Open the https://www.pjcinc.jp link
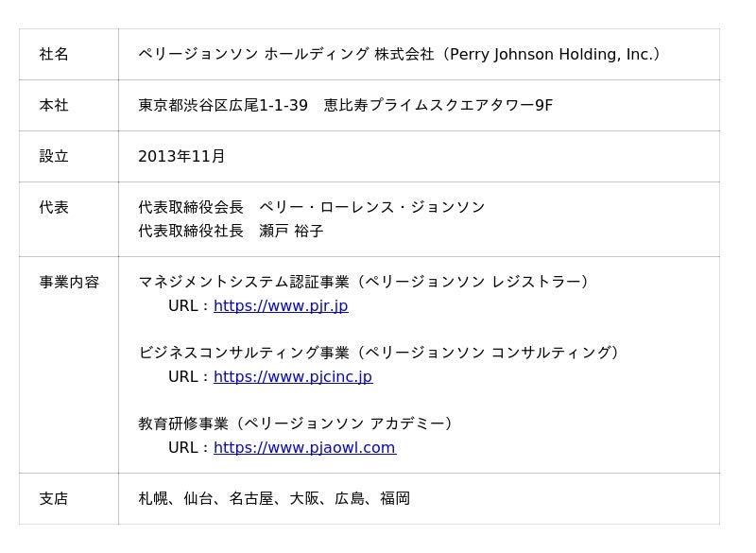The height and width of the screenshot is (553, 756). point(293,377)
